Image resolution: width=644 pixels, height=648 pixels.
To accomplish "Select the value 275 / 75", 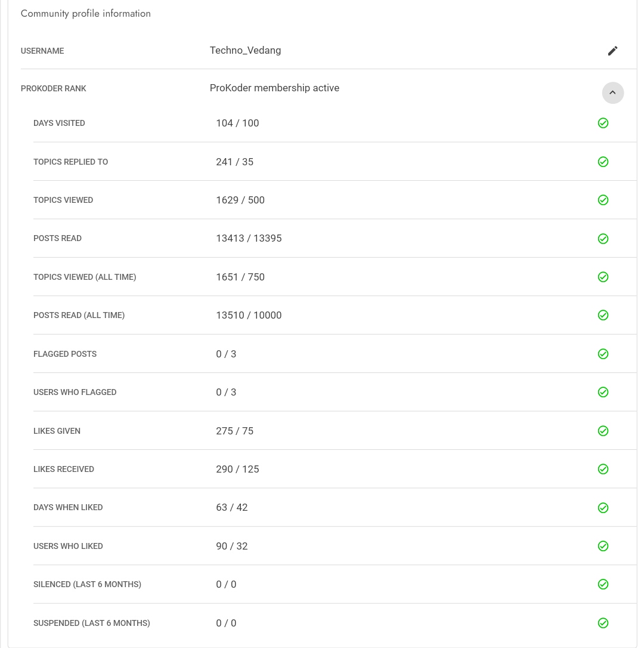I will point(234,431).
